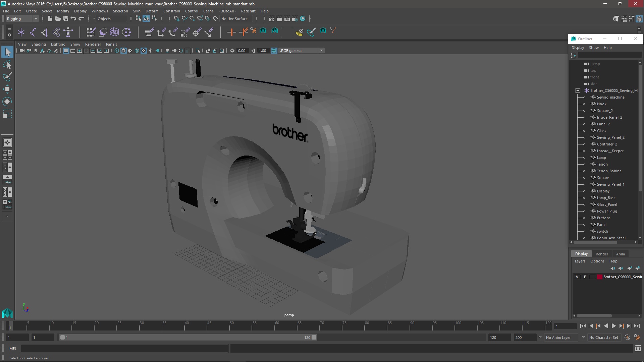Activate the Move tool in toolbox

7,89
